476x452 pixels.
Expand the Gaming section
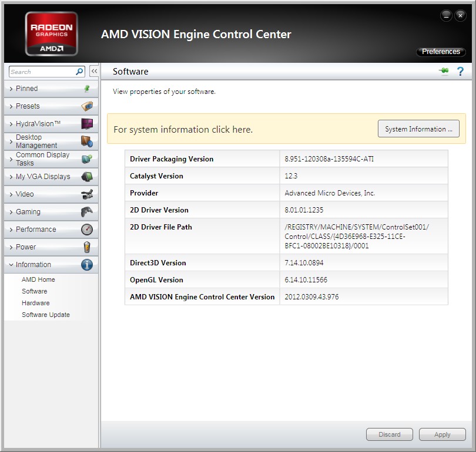tap(51, 211)
